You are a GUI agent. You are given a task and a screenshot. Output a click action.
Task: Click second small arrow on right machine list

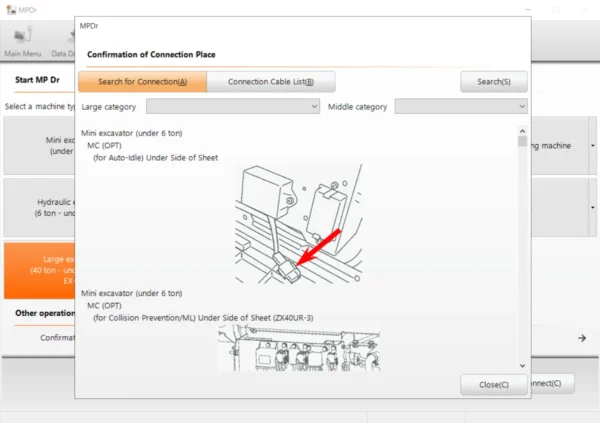click(592, 207)
